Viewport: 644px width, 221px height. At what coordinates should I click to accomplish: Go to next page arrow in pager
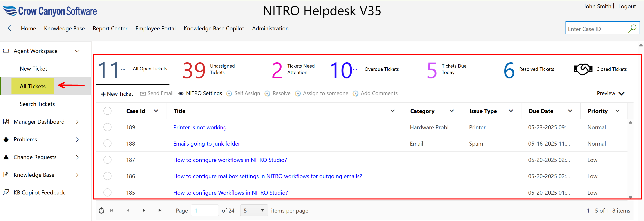(x=144, y=211)
